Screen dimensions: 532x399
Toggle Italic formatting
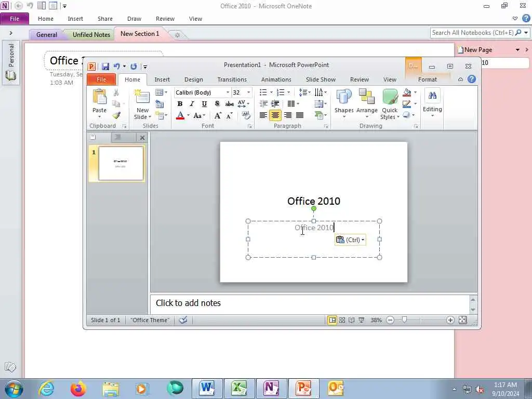192,104
